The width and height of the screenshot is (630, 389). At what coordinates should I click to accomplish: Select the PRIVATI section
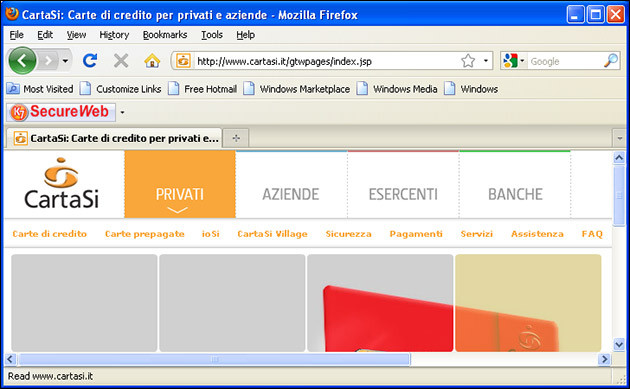(180, 184)
